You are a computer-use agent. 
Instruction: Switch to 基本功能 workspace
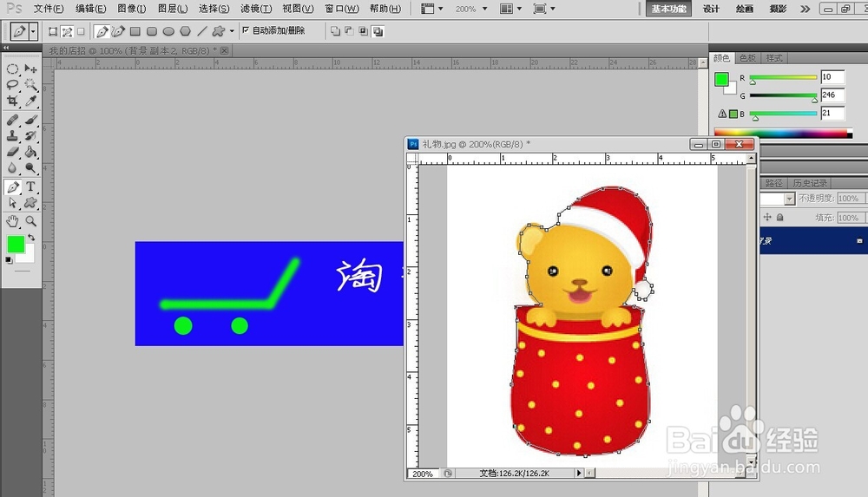668,9
